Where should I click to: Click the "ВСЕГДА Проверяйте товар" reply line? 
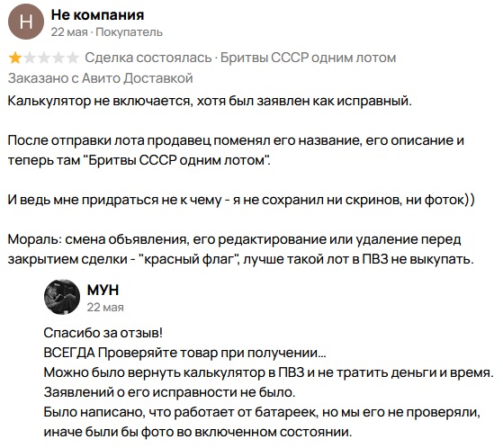(184, 353)
